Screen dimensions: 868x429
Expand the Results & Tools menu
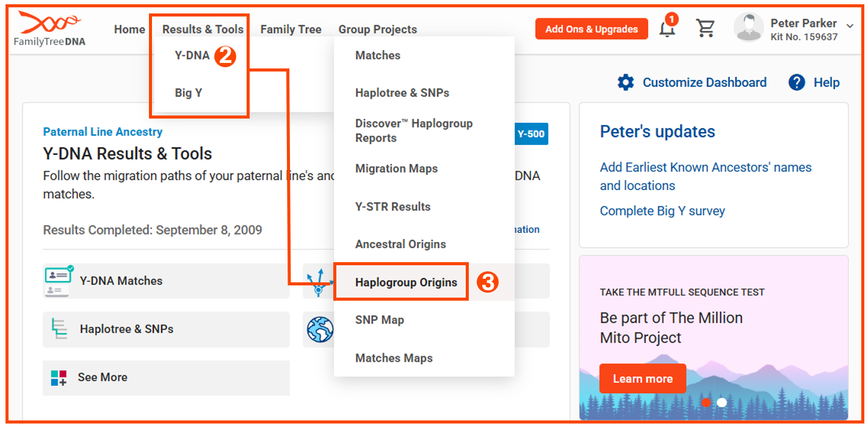click(201, 29)
